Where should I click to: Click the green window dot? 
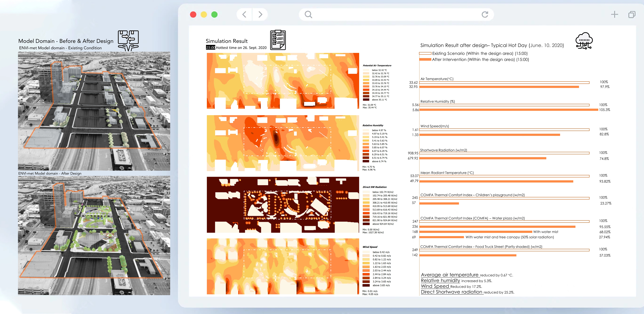(x=214, y=14)
